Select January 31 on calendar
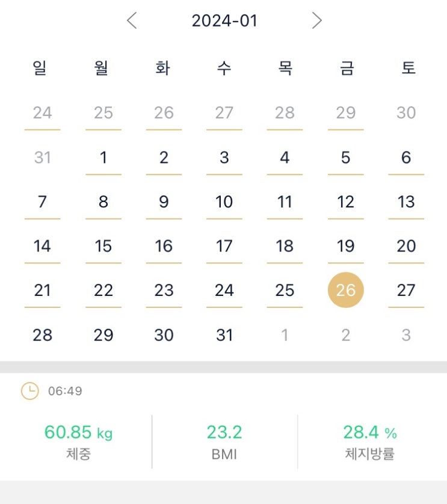The image size is (447, 504). click(x=224, y=335)
